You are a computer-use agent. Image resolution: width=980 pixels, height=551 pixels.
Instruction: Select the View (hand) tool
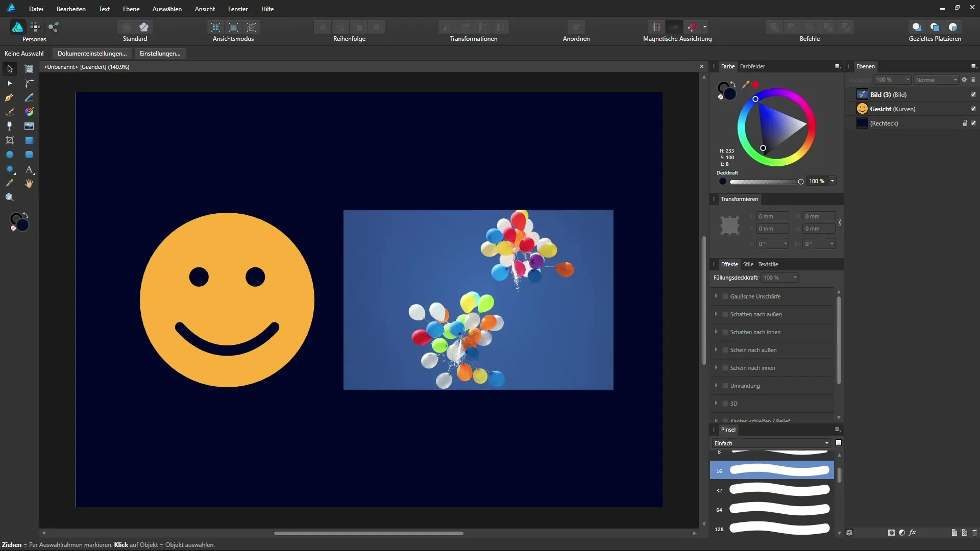click(x=29, y=183)
